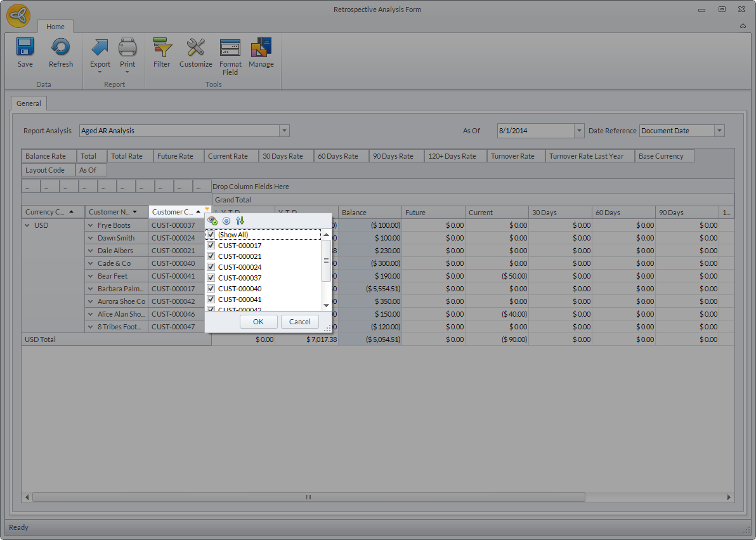Open the Date Reference dropdown
Viewport: 756px width, 540px height.
point(719,131)
